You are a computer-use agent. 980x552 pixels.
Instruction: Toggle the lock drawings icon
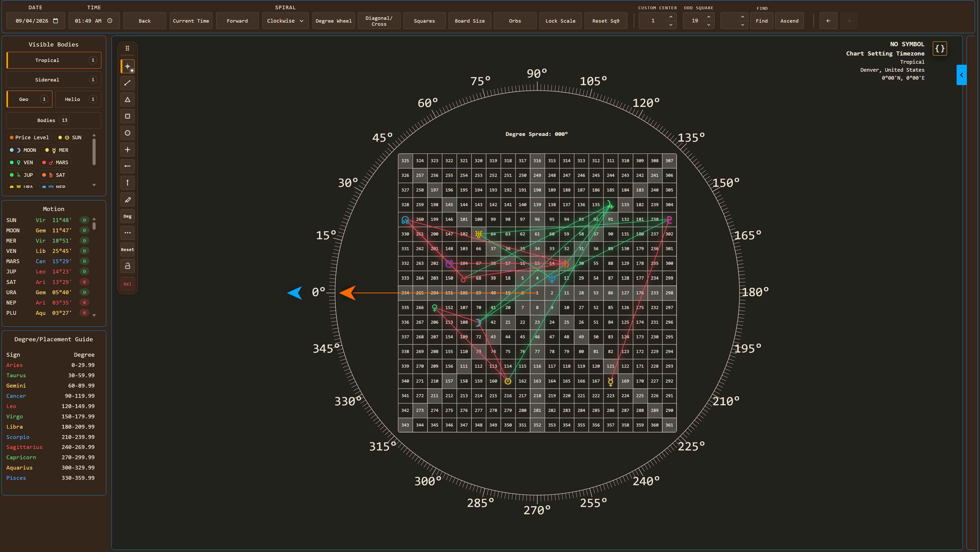tap(128, 266)
